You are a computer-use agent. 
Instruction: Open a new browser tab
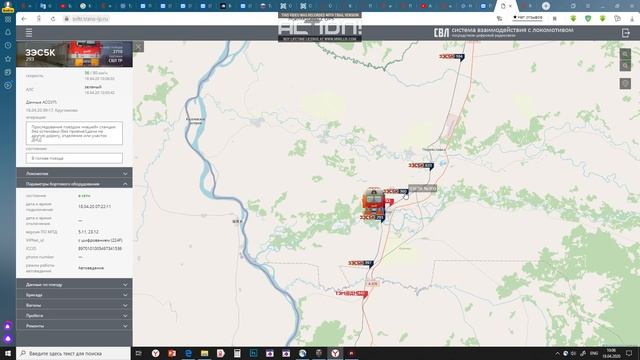pyautogui.click(x=546, y=6)
